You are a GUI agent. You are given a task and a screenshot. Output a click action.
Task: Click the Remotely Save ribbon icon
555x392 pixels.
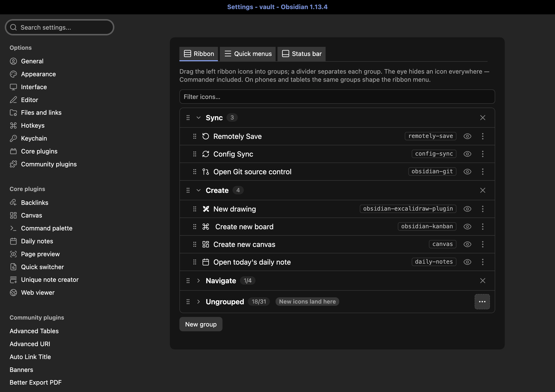205,136
